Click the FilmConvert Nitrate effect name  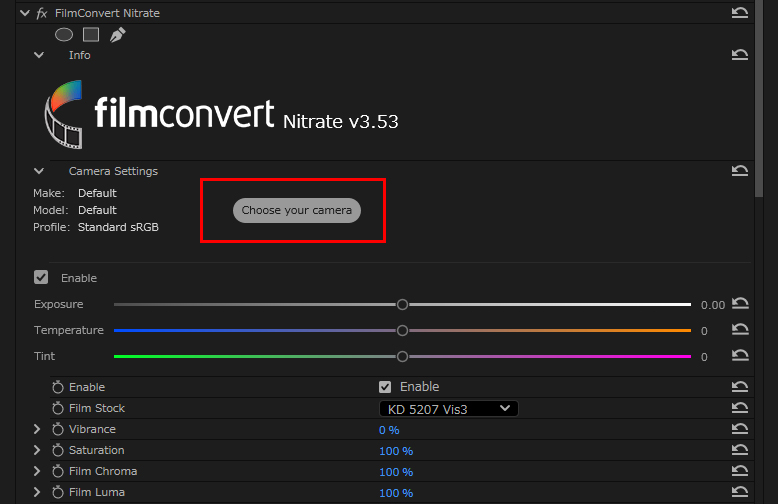point(107,13)
